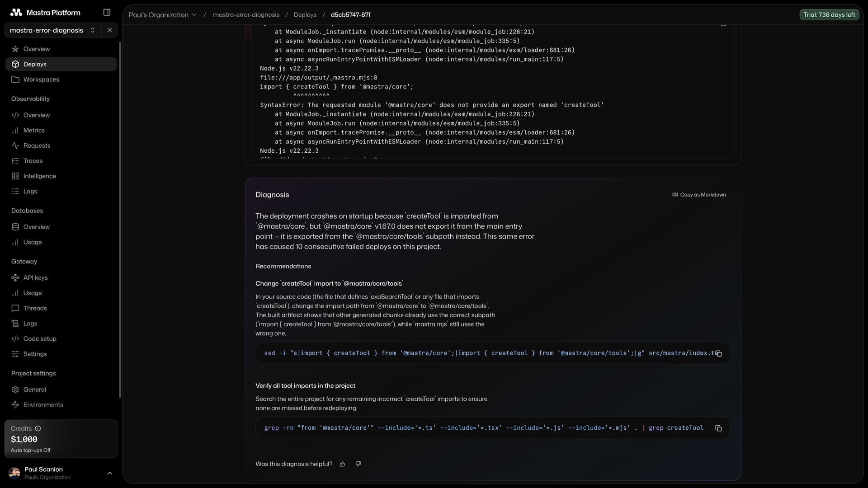Viewport: 868px width, 488px height.
Task: Open Metrics under Observability
Action: point(61,130)
